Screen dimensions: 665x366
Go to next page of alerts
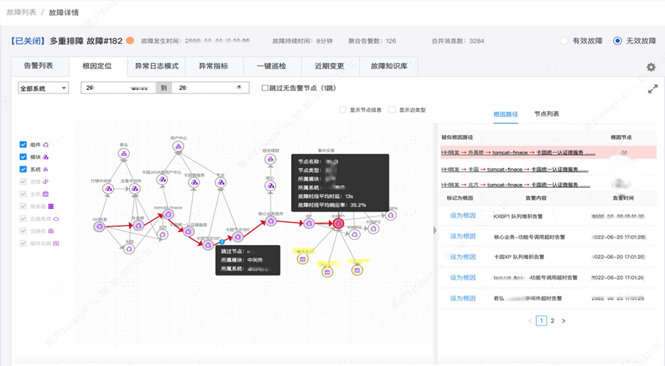click(x=563, y=321)
